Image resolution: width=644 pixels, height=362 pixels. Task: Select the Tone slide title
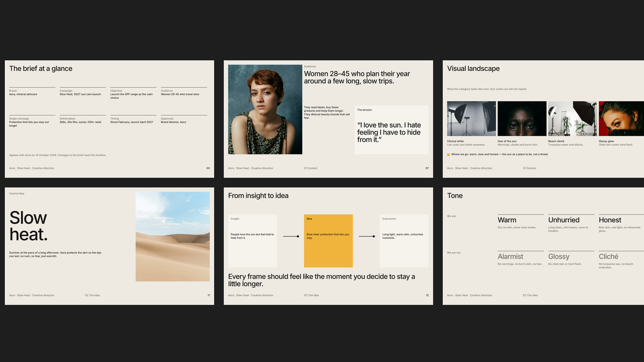(455, 196)
